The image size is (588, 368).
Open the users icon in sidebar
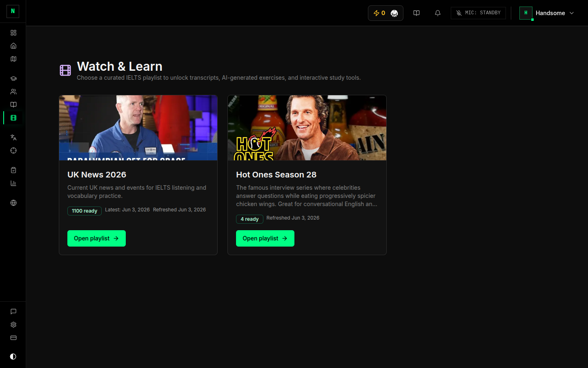(x=13, y=92)
